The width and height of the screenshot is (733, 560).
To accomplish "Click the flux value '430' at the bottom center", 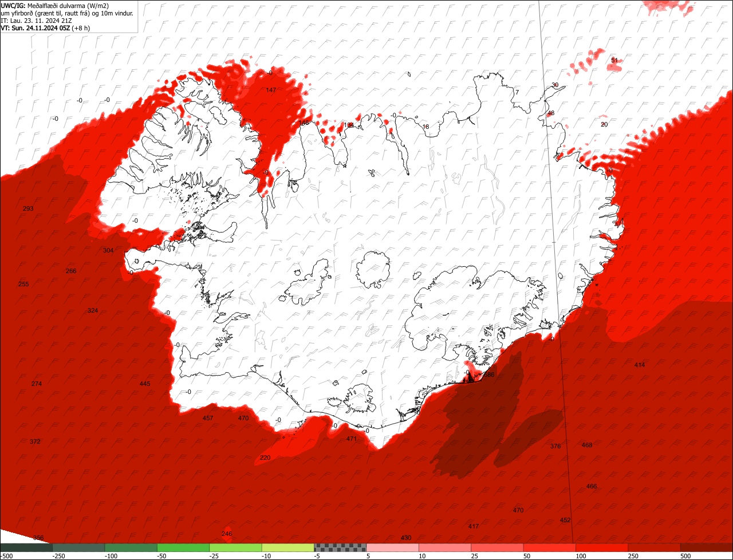I will (406, 538).
